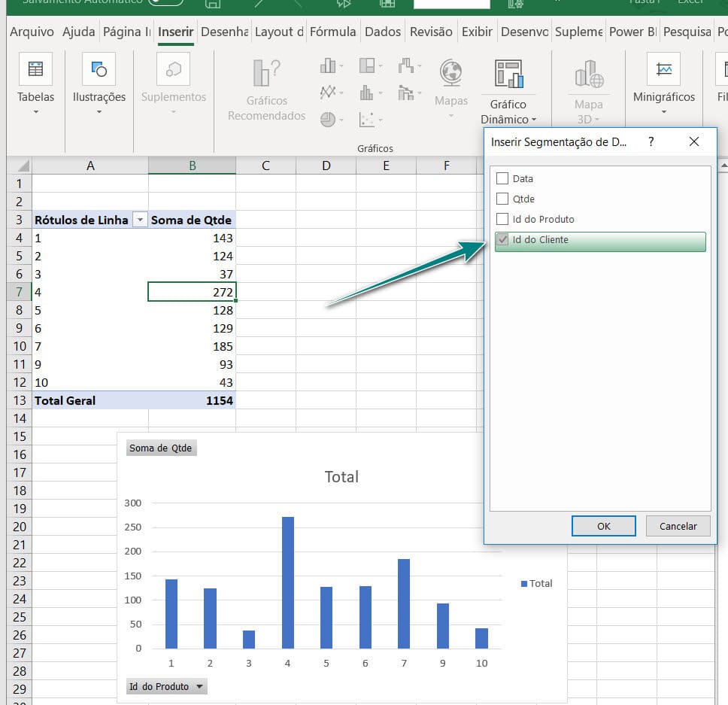Select column D header
Screen dimensions: 728x705
(x=326, y=166)
